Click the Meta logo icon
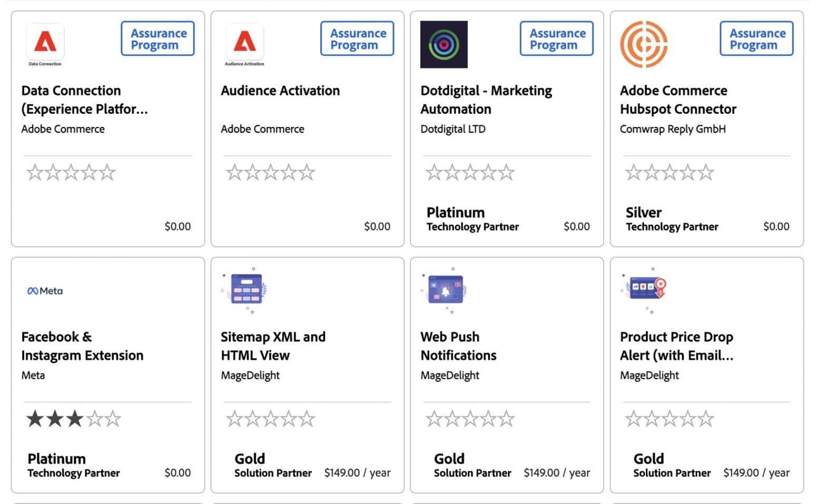 click(x=45, y=291)
